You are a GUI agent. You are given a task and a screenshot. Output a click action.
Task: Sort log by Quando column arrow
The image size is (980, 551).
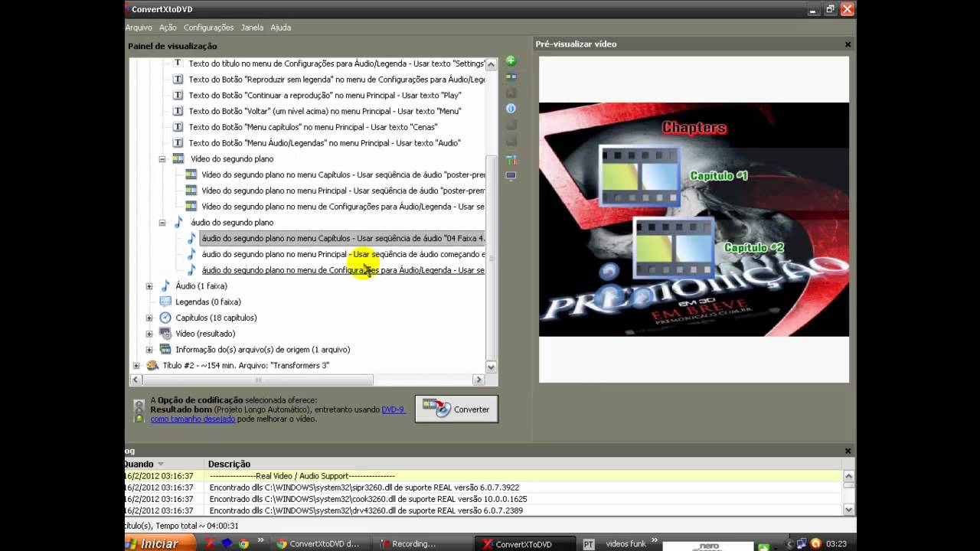(x=161, y=464)
